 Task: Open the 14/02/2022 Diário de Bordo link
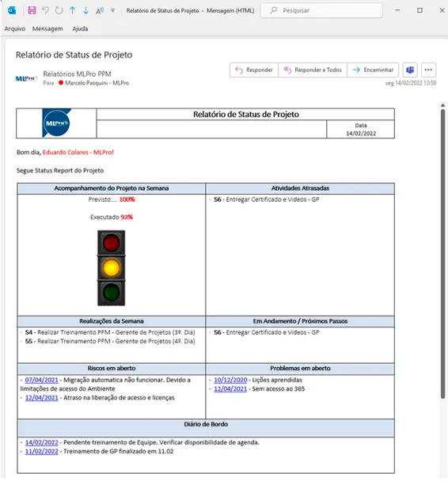click(41, 442)
